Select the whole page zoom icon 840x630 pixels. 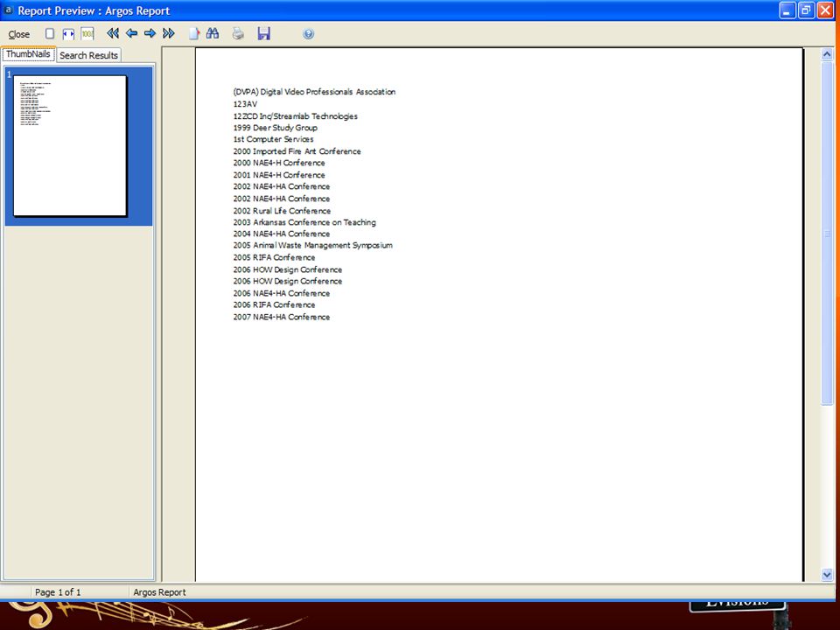pos(49,34)
